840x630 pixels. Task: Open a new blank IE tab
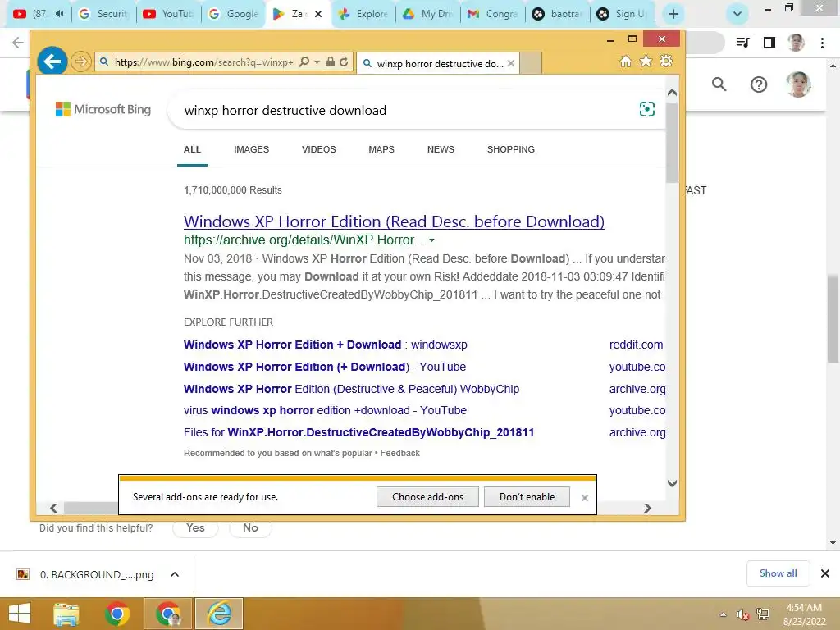[x=531, y=63]
